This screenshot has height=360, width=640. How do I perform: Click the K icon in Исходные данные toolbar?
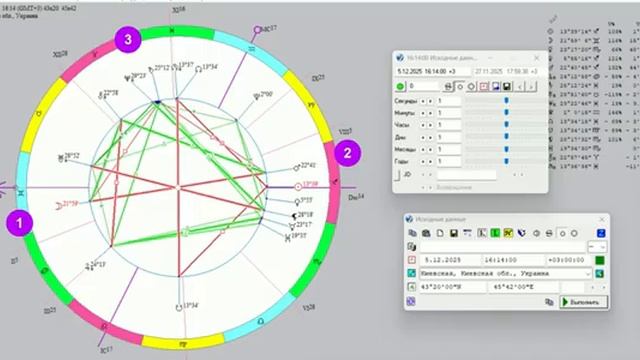(482, 233)
